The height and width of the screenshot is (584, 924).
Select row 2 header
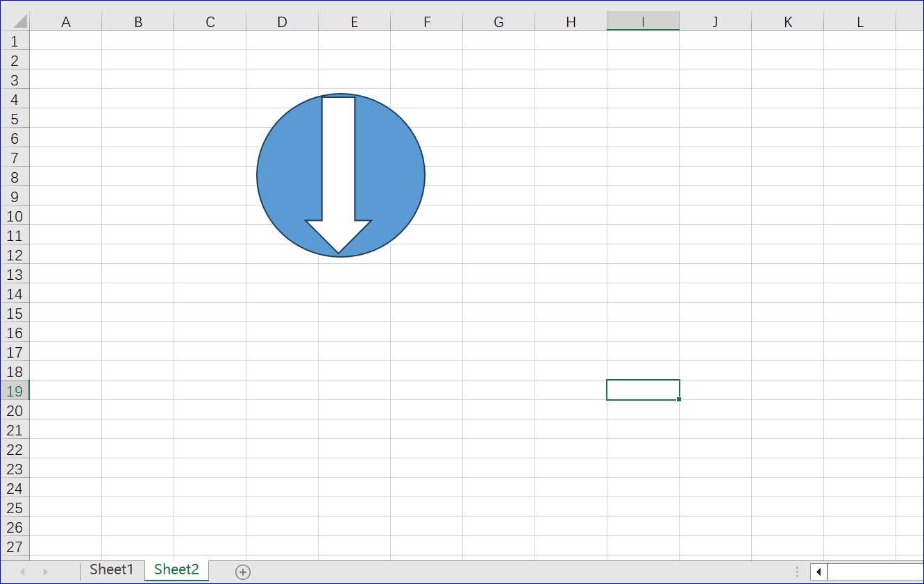click(15, 60)
